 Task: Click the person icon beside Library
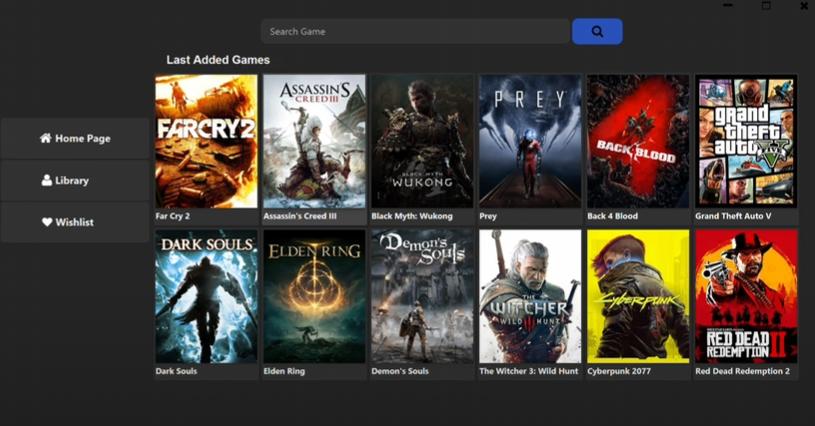pos(47,180)
